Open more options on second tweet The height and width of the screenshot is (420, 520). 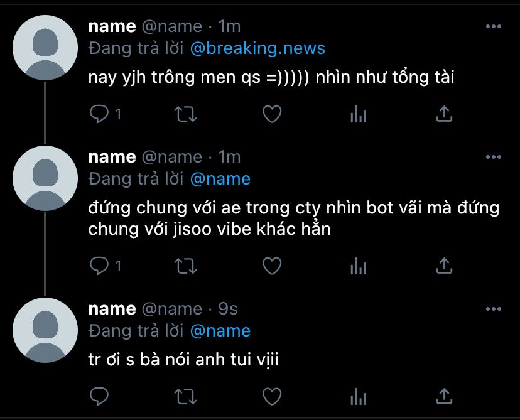tap(494, 157)
